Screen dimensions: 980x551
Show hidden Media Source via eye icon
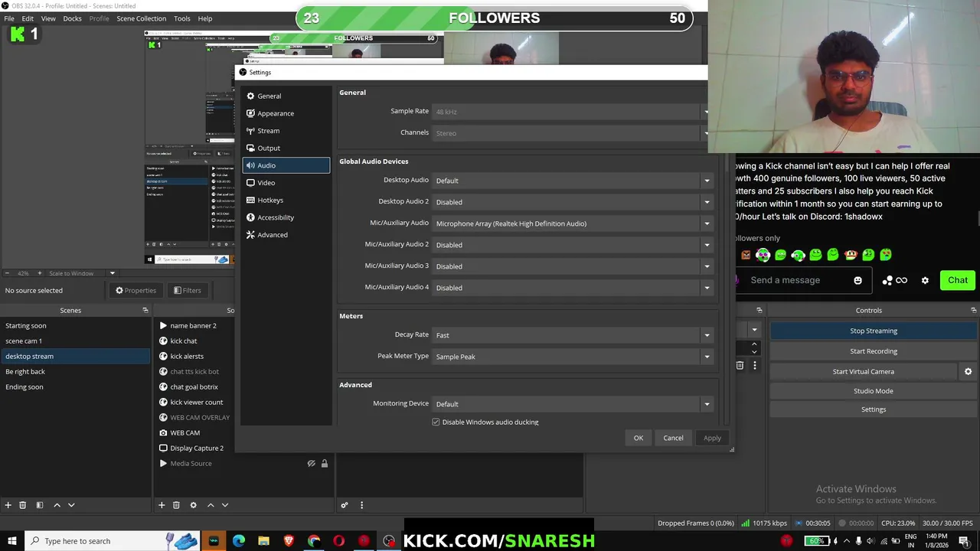(x=311, y=463)
